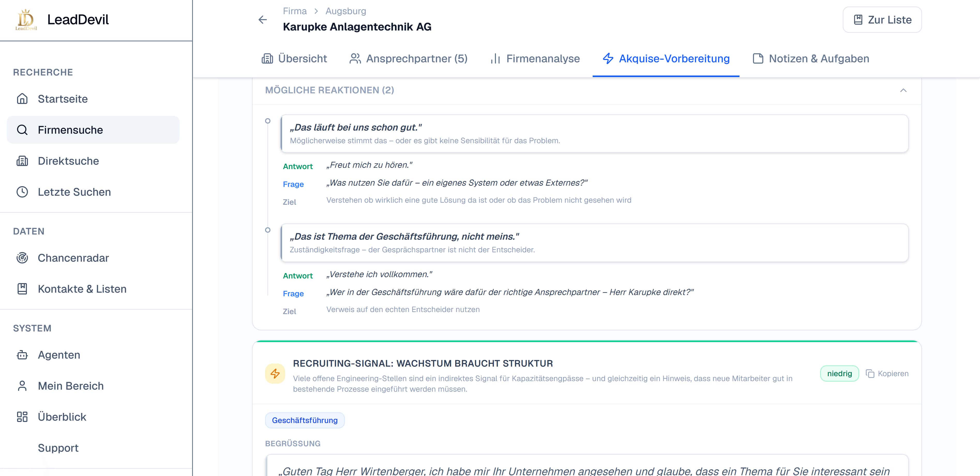This screenshot has width=980, height=476.
Task: Click the Chancenradar radar icon
Action: 22,258
